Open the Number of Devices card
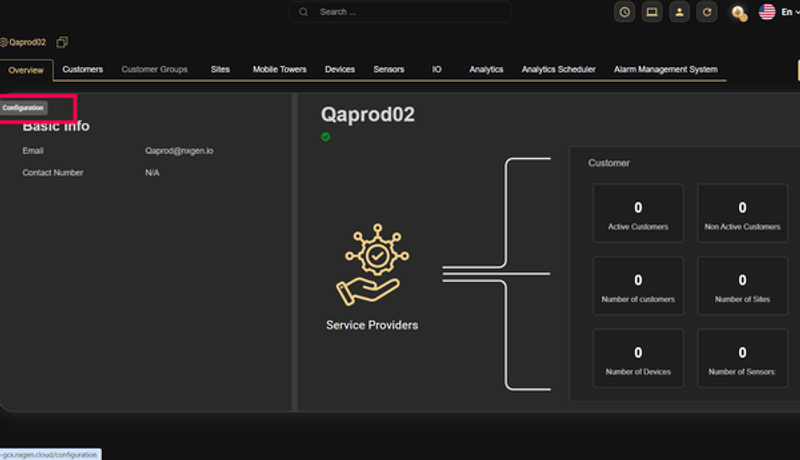 (638, 358)
